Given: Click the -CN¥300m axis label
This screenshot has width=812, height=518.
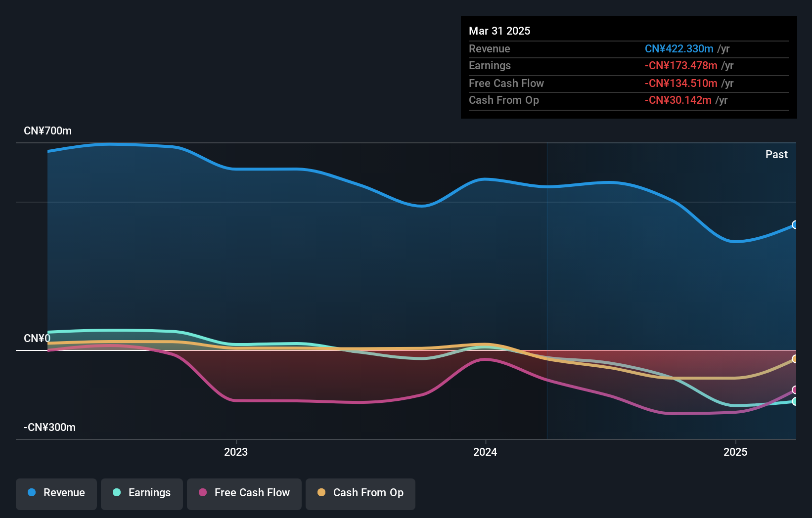Looking at the screenshot, I should pyautogui.click(x=49, y=428).
